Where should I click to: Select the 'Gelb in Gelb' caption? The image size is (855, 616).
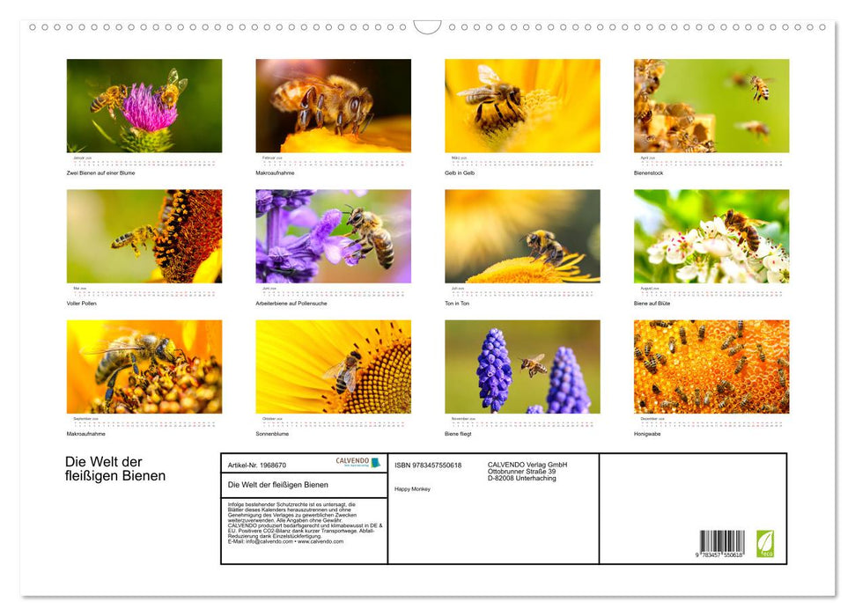460,172
